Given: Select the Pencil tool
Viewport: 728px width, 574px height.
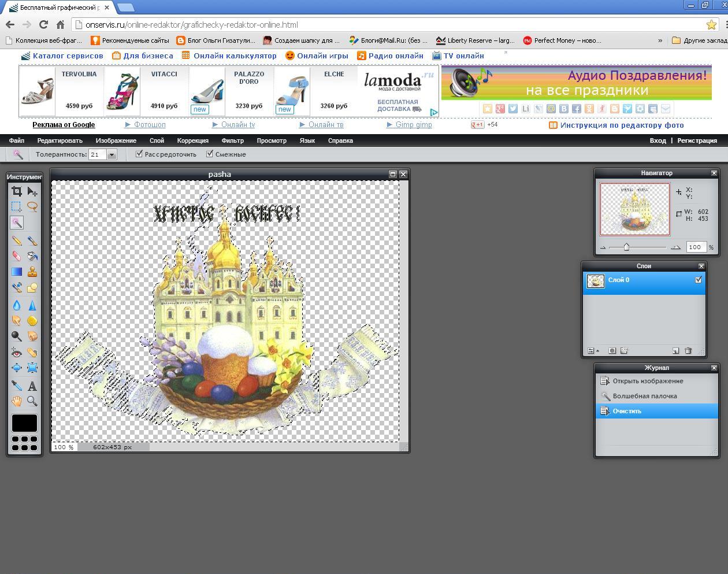Looking at the screenshot, I should [17, 240].
